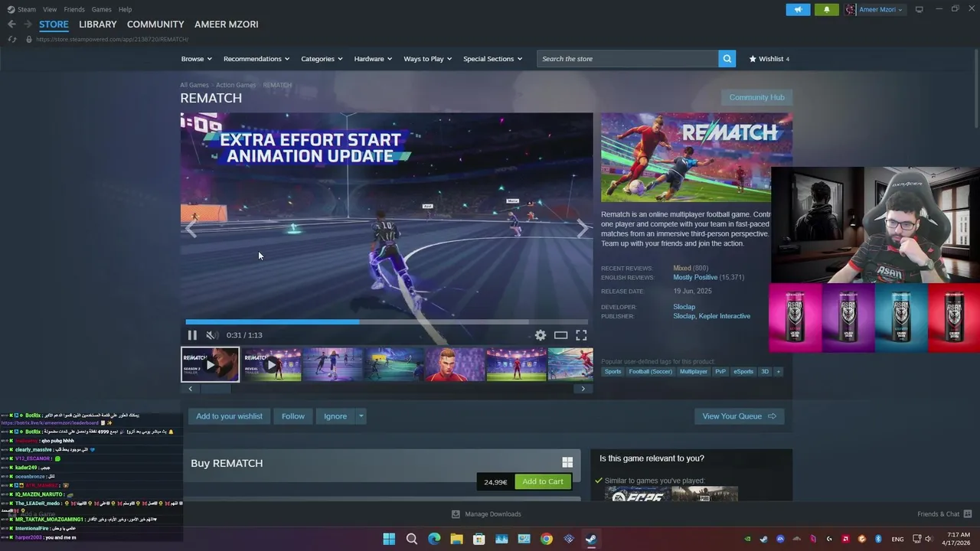Open the Community Hub
Screen dimensions: 980x551
pos(756,97)
